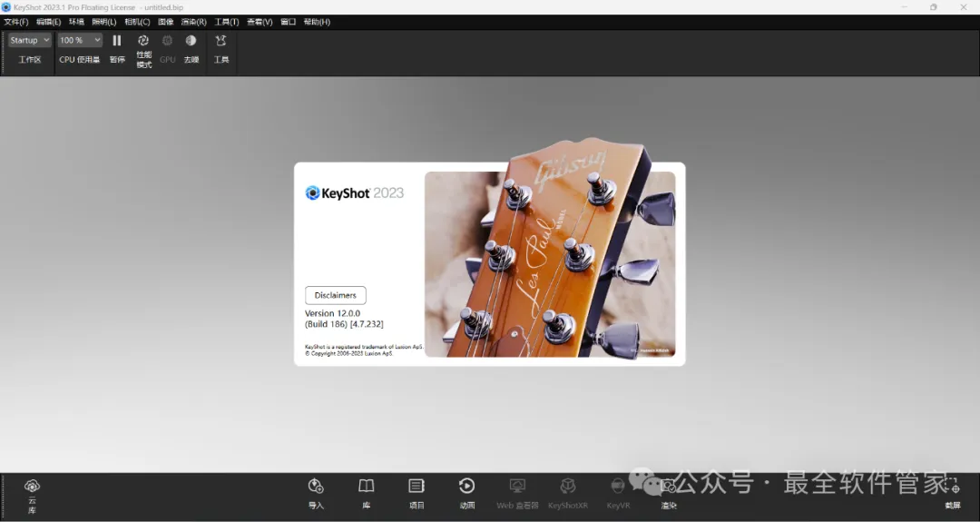Screen dimensions: 980x522
Task: Click the Luxion ApS copyright text
Action: (x=348, y=353)
